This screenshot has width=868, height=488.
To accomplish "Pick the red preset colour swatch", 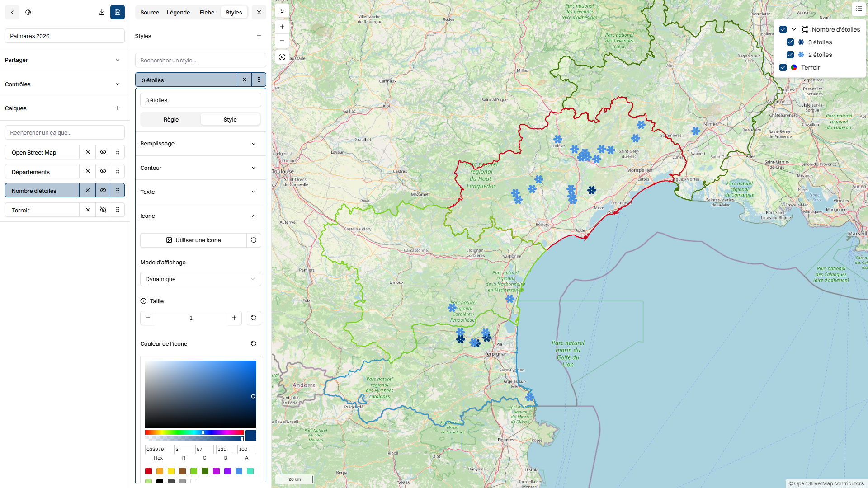I will point(148,471).
